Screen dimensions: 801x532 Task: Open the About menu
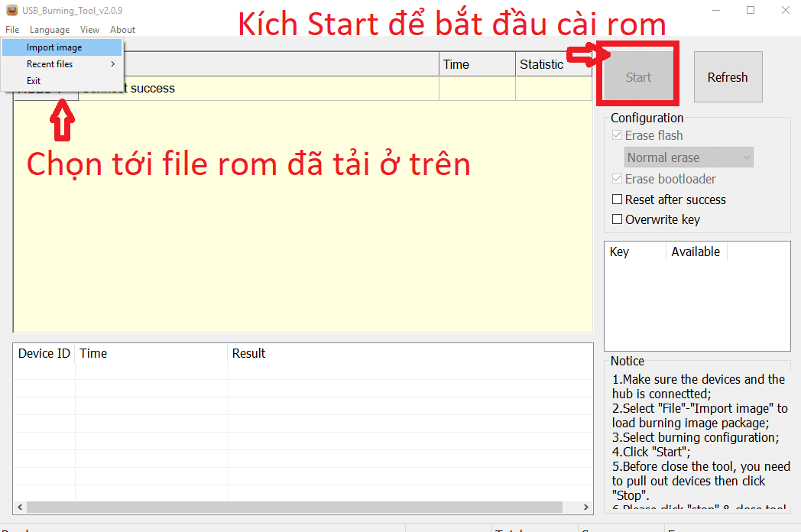click(122, 30)
